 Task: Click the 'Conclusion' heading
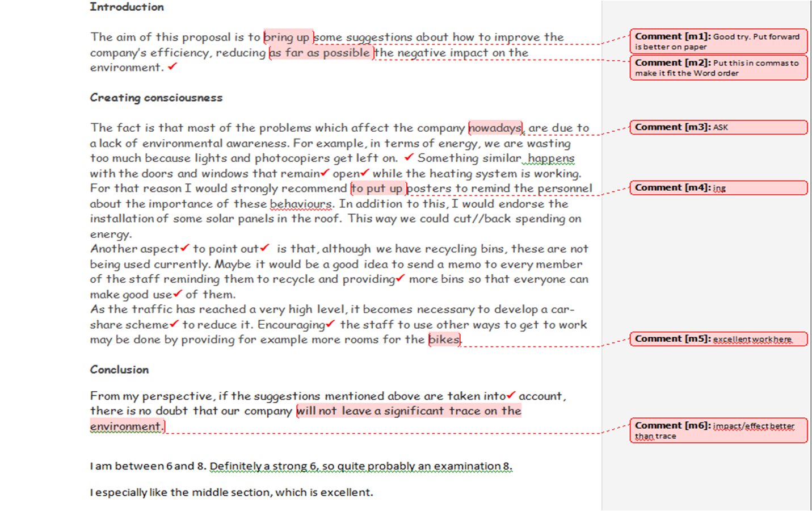tap(119, 370)
